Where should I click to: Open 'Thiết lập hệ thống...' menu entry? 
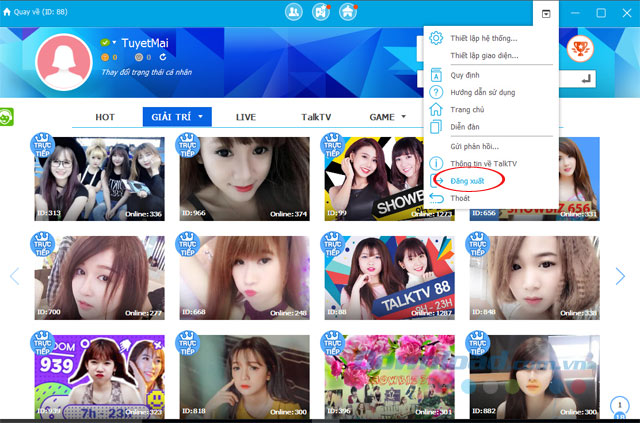click(x=484, y=38)
